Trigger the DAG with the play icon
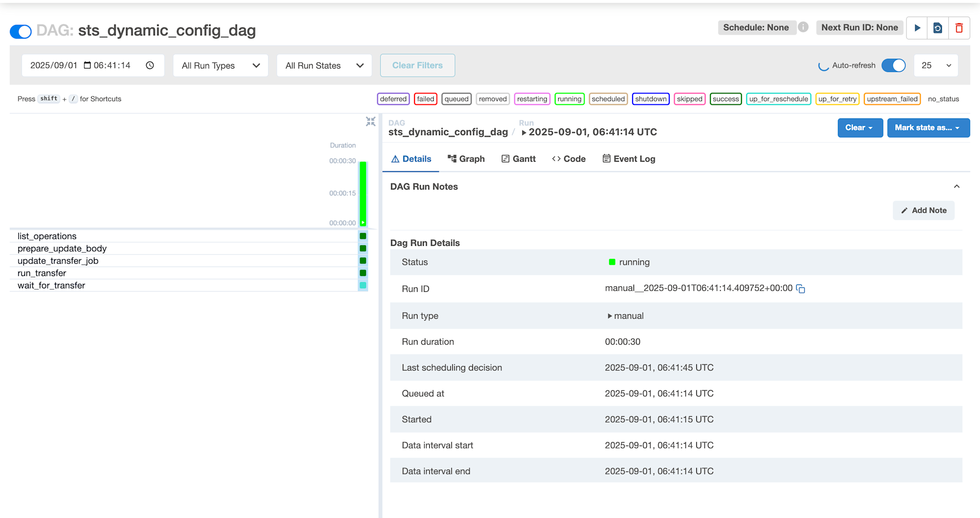 [x=917, y=28]
